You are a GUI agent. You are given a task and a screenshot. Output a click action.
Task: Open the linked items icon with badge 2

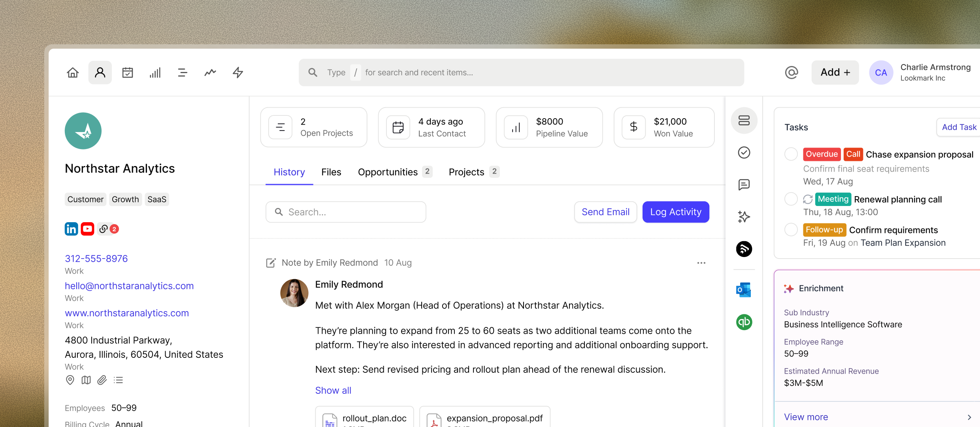[x=108, y=229]
